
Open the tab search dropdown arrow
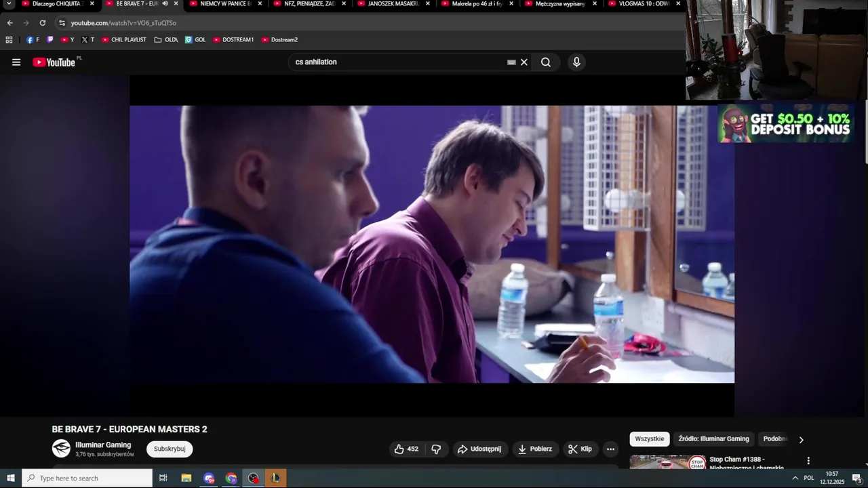coord(9,3)
